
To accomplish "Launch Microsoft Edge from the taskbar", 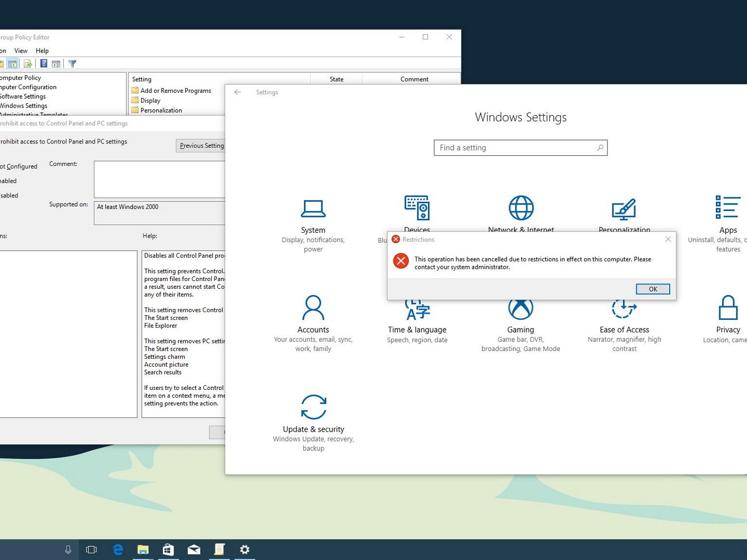I will point(118,549).
